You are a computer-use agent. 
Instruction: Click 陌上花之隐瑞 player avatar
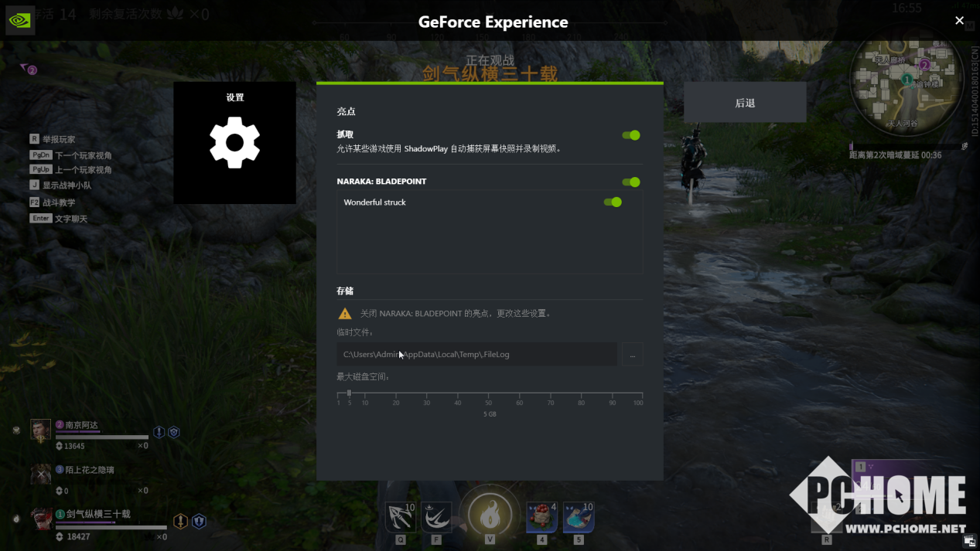pyautogui.click(x=40, y=474)
